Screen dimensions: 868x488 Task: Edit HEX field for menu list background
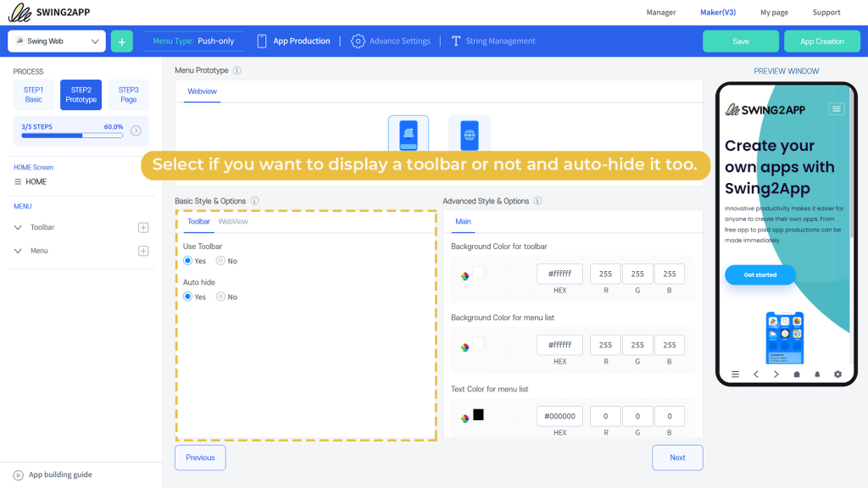[559, 345]
